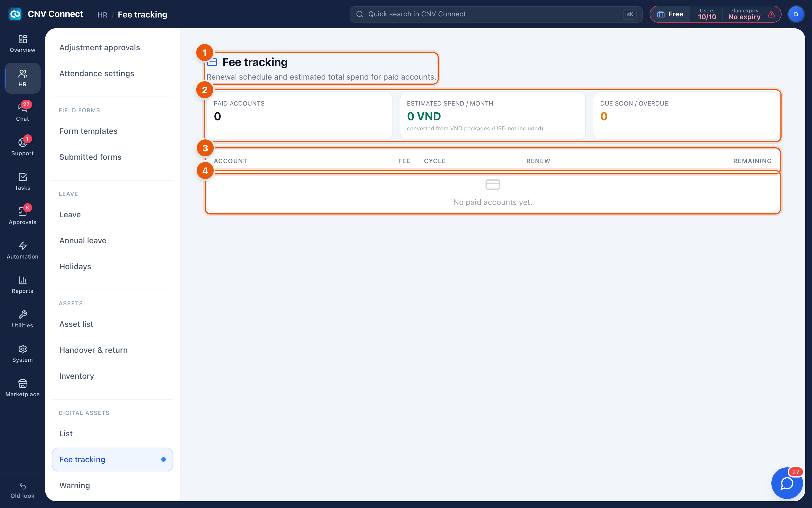Click the RENEW column header

point(538,161)
